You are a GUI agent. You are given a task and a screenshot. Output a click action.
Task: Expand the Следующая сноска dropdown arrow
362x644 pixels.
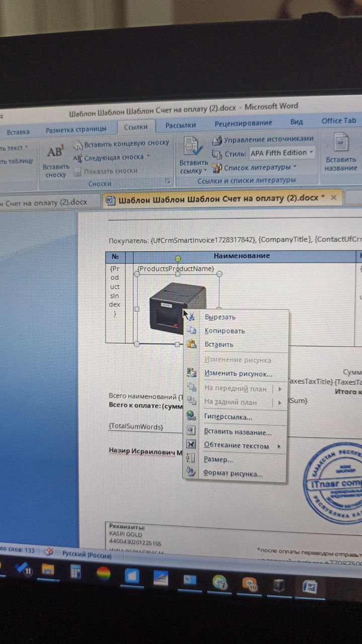pyautogui.click(x=148, y=157)
